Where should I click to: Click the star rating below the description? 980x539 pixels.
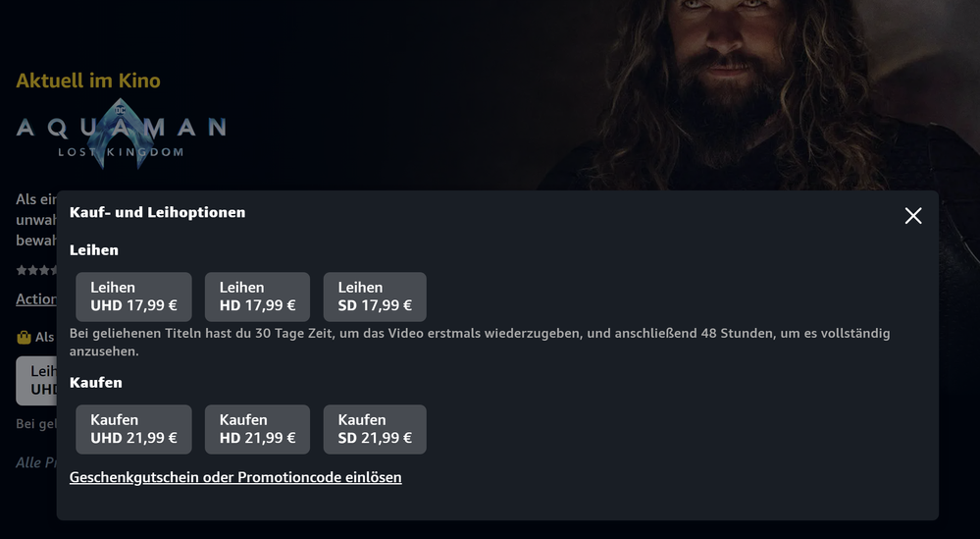(35, 270)
